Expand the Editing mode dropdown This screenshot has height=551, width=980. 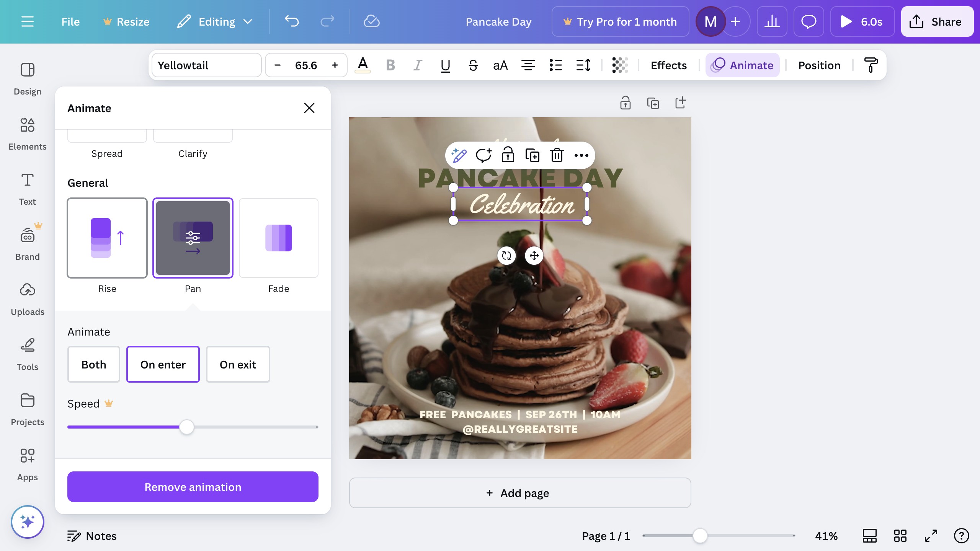click(215, 21)
